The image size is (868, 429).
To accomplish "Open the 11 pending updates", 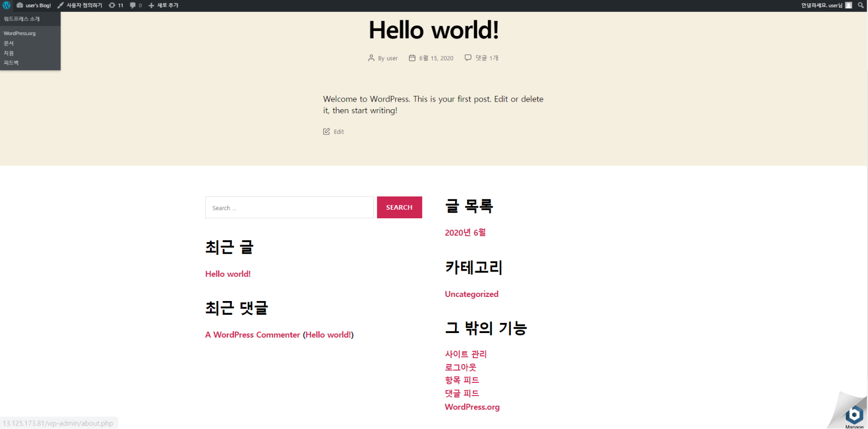I will [x=116, y=5].
